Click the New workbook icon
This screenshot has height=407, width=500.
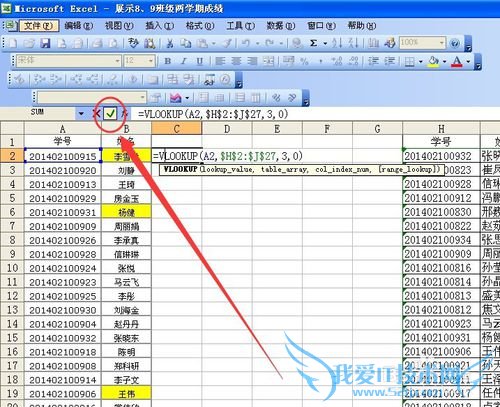click(x=13, y=43)
